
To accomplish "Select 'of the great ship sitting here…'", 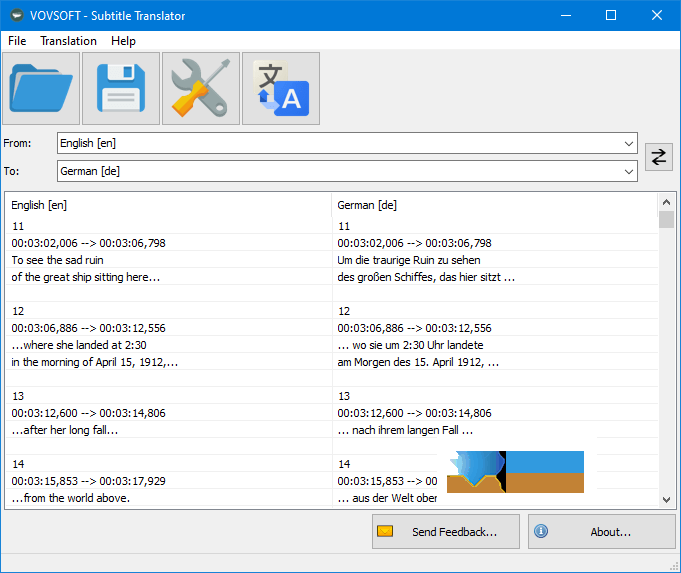I will tap(86, 277).
